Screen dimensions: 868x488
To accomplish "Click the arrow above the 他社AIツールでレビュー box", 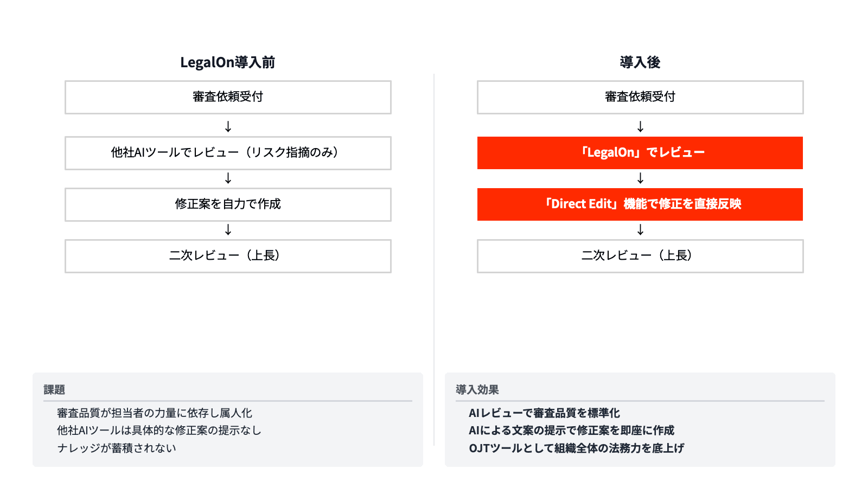I will [x=228, y=126].
